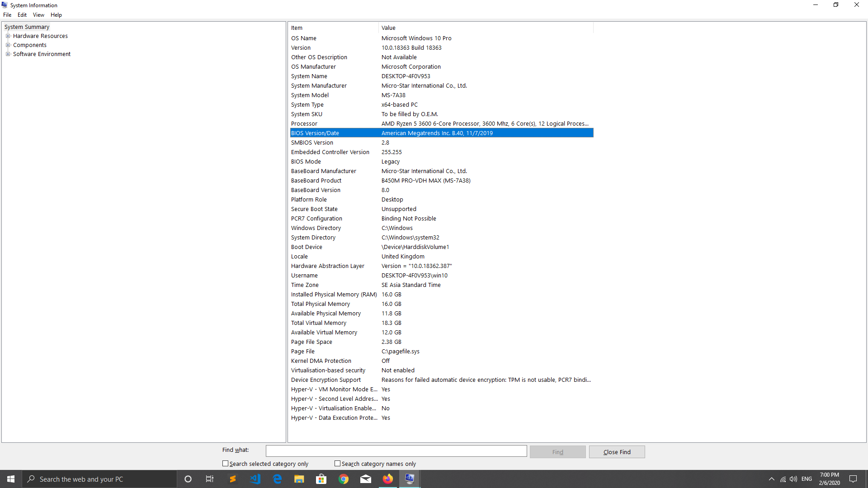Expand the Hardware Resources tree node
The image size is (868, 488).
[x=8, y=36]
